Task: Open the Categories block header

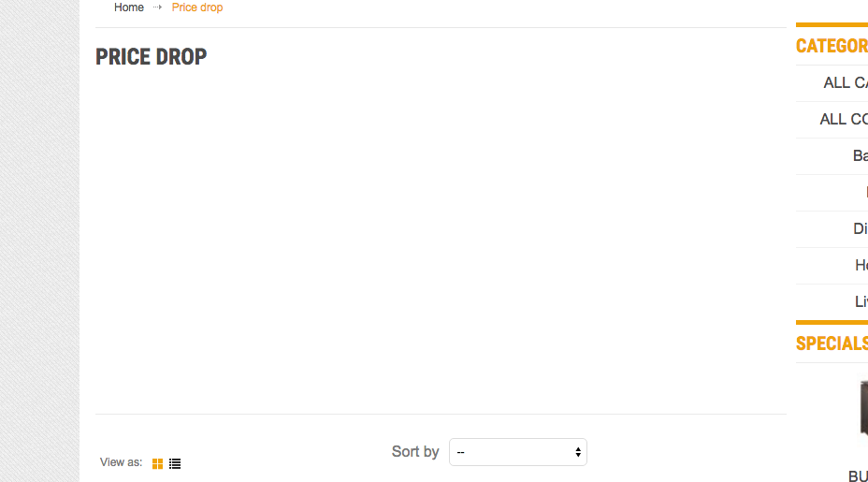Action: (x=832, y=46)
